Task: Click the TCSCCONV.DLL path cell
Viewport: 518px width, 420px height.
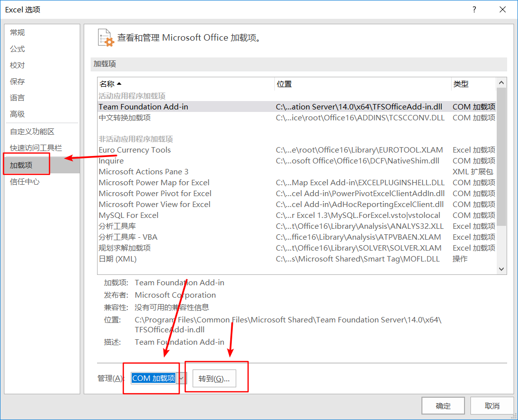Action: pos(360,118)
